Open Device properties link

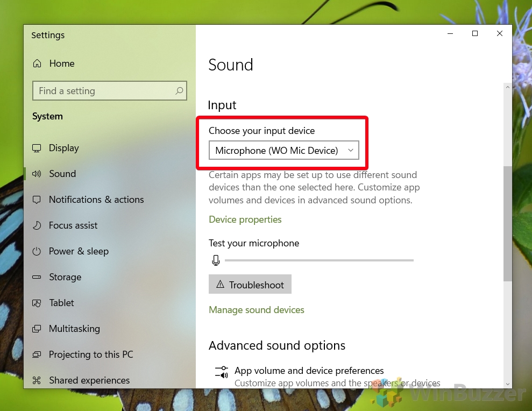click(245, 219)
